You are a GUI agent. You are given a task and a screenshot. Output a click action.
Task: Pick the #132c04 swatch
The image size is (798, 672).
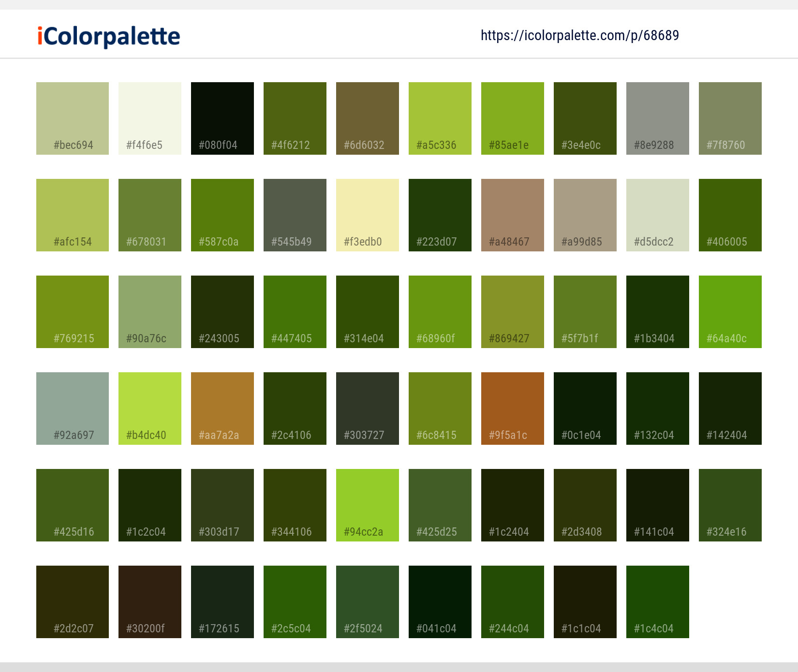coord(658,409)
